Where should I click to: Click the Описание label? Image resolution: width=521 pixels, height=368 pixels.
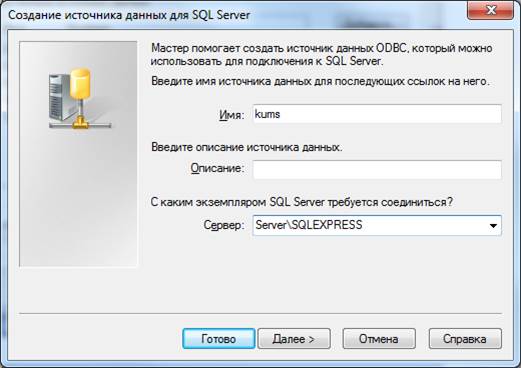(x=217, y=168)
